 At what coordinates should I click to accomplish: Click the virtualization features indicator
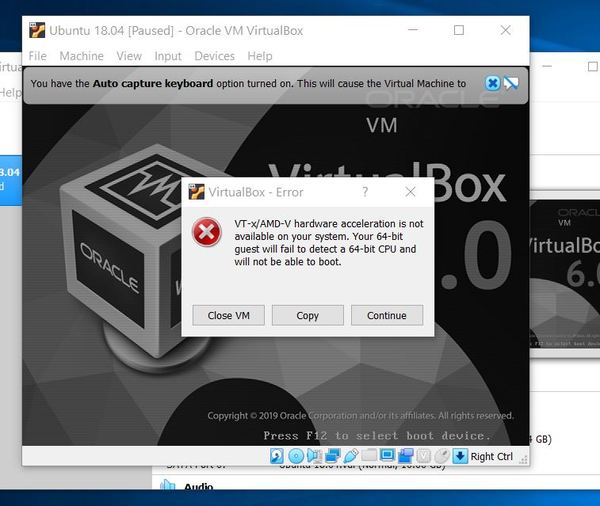pos(424,456)
